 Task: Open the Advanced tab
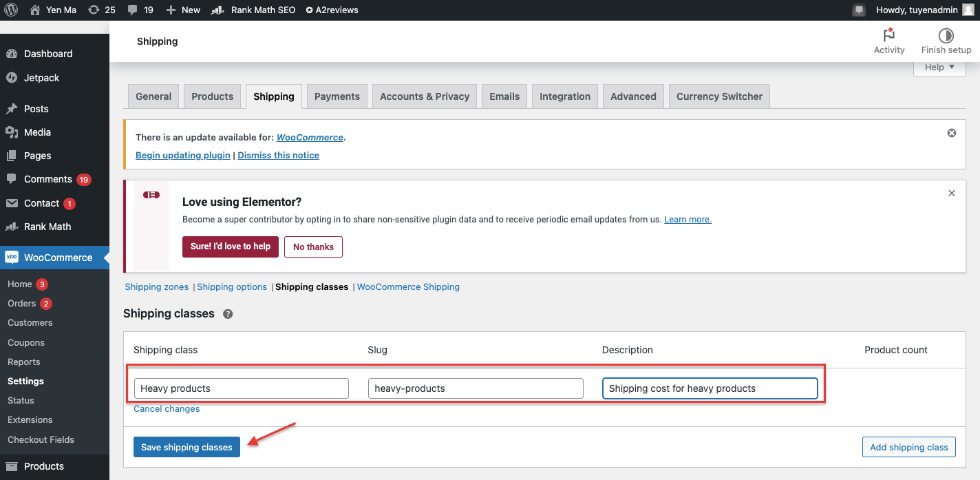[x=633, y=96]
